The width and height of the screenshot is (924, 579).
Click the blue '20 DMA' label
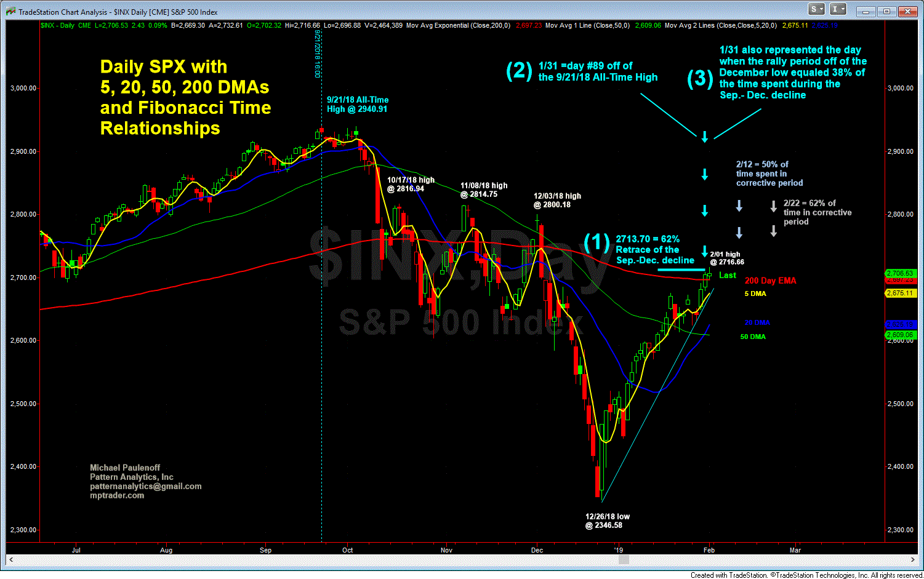pos(757,322)
